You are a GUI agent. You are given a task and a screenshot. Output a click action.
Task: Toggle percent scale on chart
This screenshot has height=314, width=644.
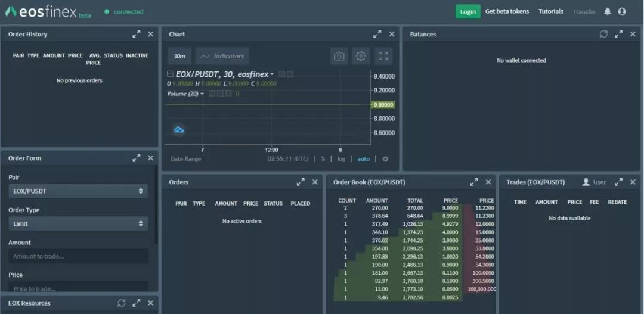click(323, 159)
